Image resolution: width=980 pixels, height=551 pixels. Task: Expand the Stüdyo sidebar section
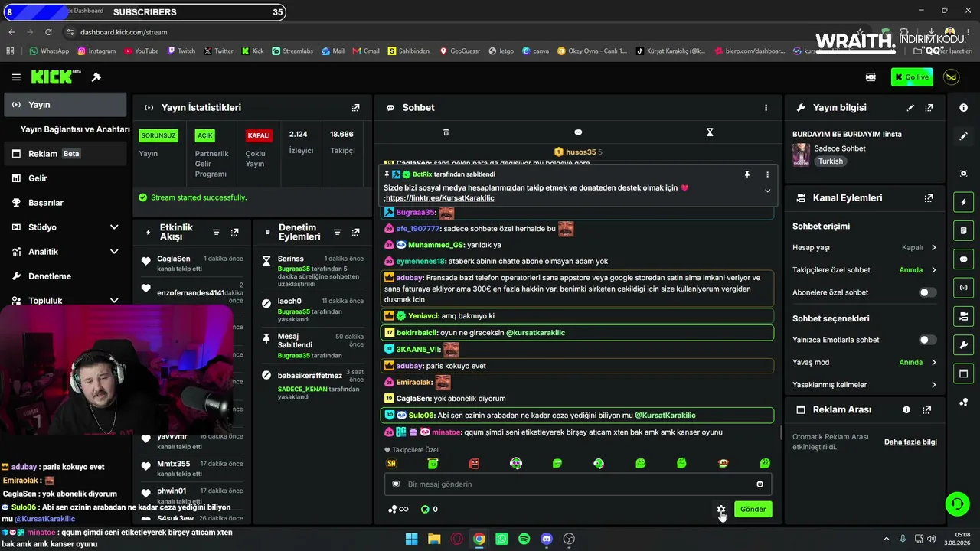point(114,227)
